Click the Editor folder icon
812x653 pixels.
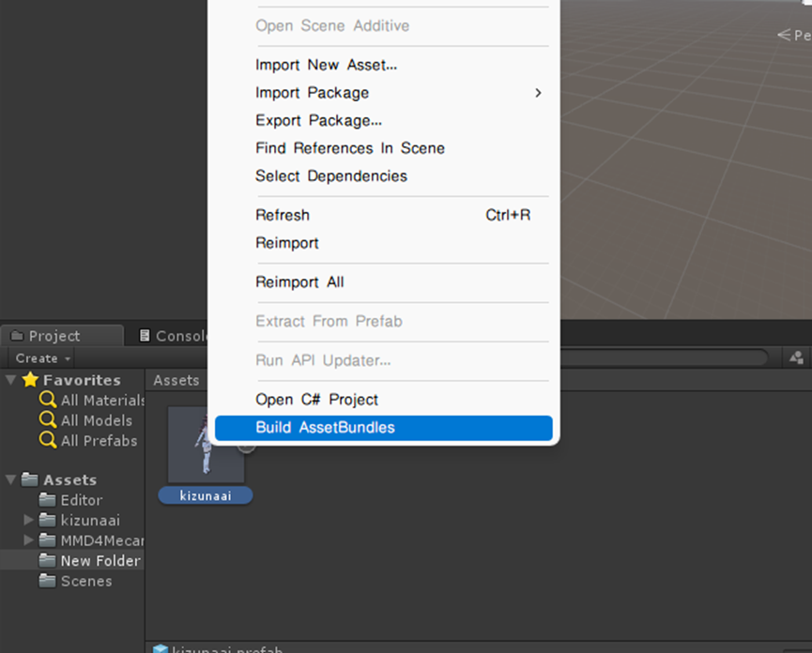pos(48,500)
